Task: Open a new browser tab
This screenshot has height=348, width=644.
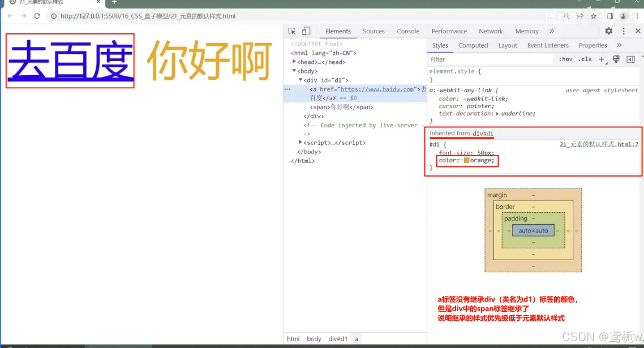Action: click(114, 2)
